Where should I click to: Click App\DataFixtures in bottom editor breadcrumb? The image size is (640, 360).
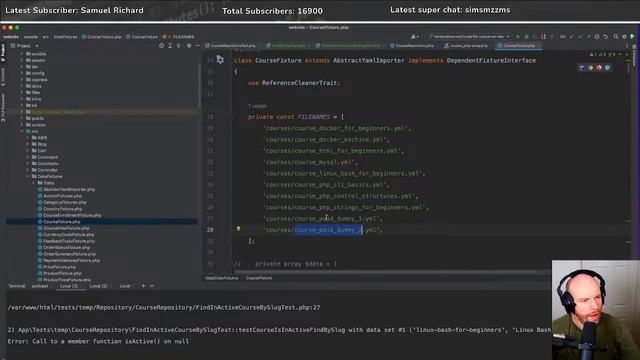point(222,278)
